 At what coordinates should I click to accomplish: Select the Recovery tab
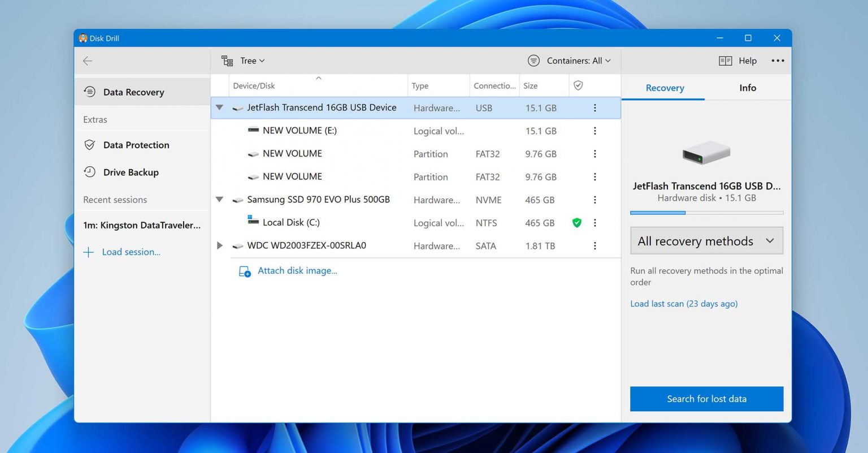click(665, 88)
